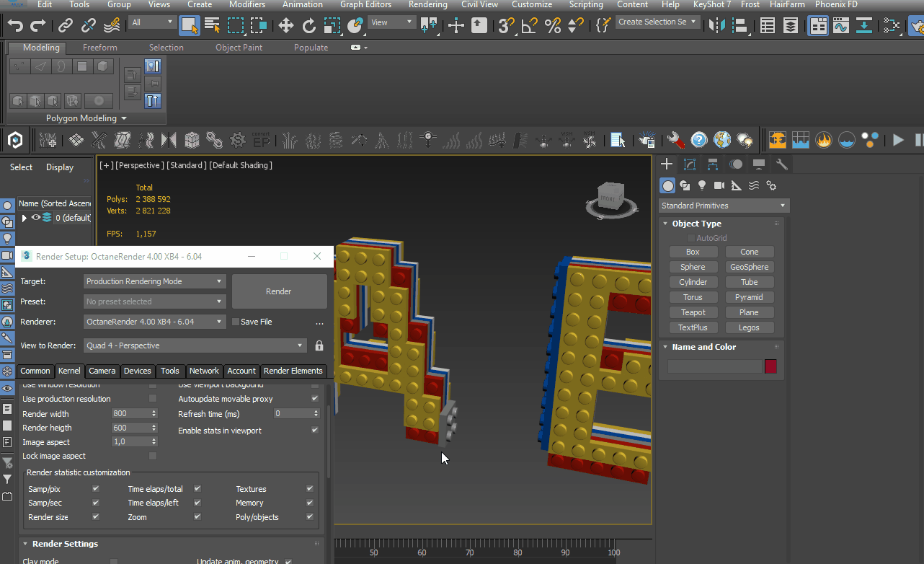Click the Octane hexagon logo icon
Screen dimensions: 924x564
15,139
